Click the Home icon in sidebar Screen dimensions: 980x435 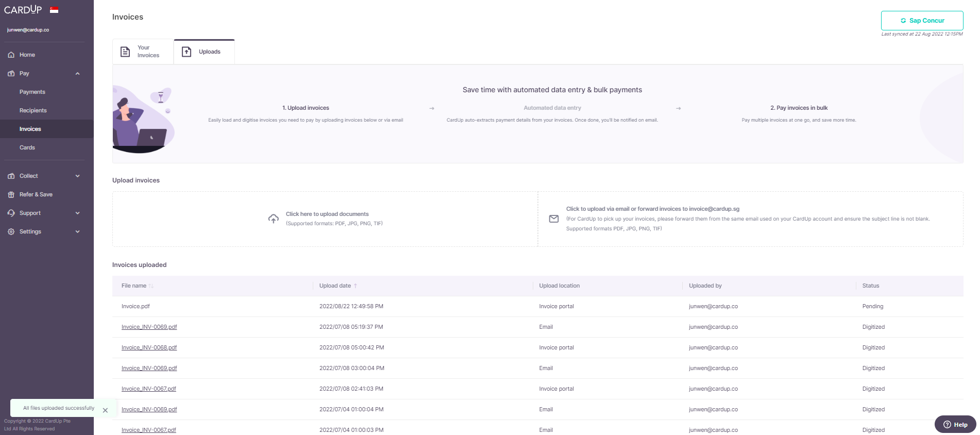[11, 55]
